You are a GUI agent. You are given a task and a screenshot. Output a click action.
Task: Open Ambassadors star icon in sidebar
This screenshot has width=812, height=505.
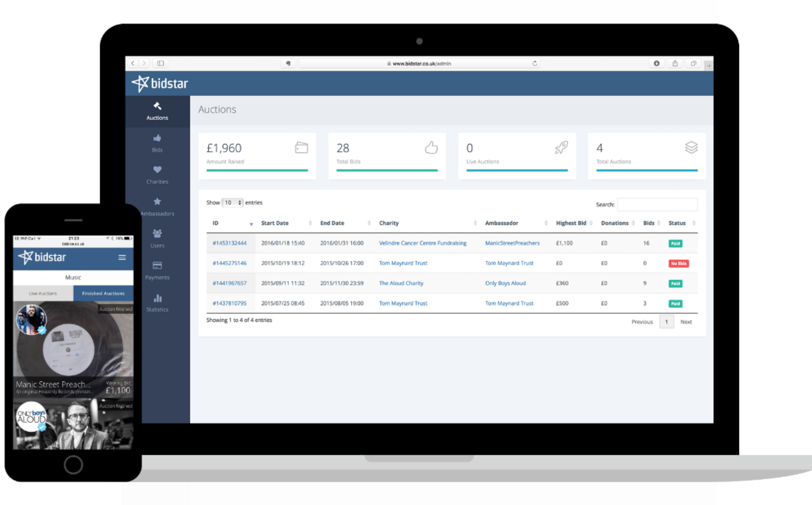click(157, 207)
